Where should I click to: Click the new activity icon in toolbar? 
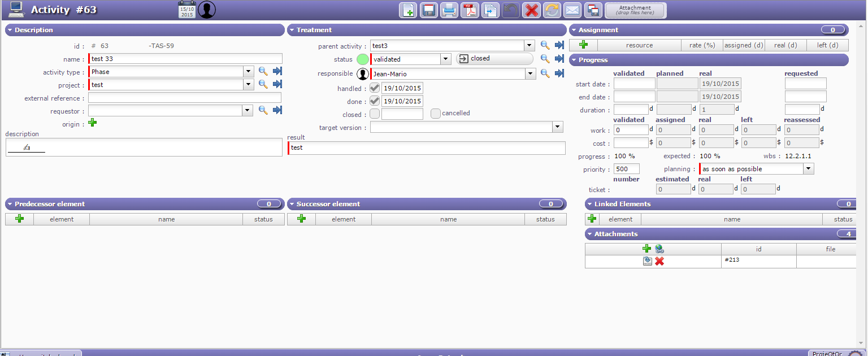(x=408, y=10)
